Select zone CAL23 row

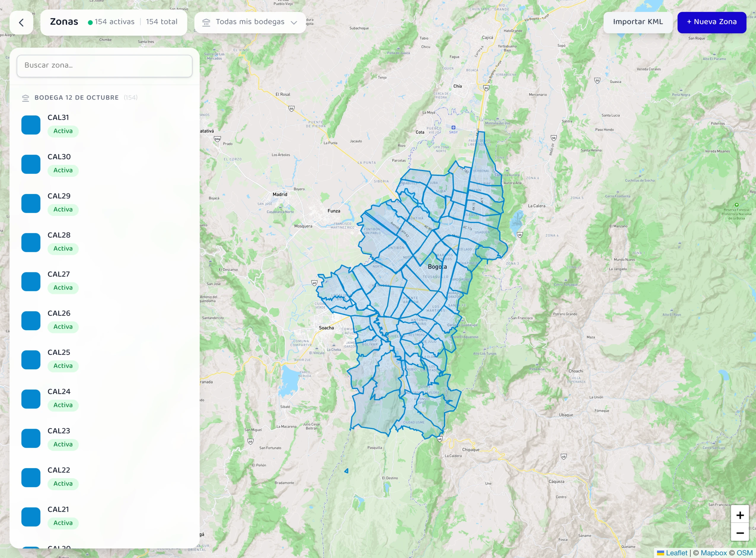105,438
